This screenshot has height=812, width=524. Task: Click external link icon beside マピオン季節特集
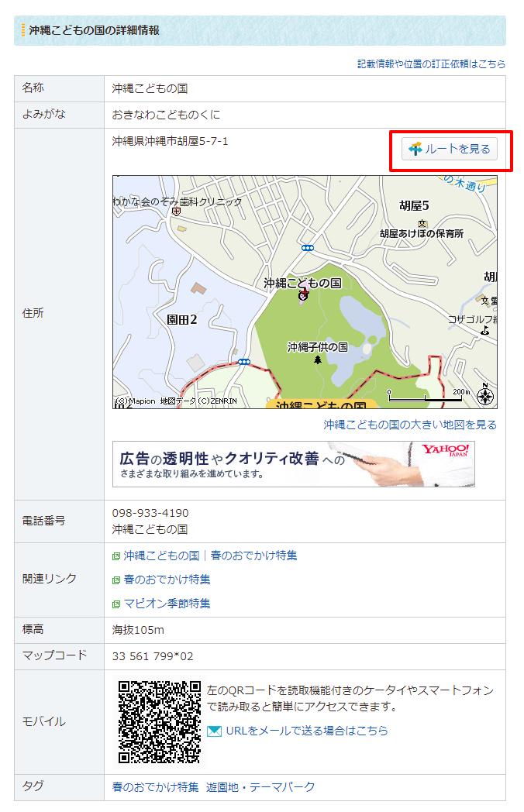tap(116, 604)
